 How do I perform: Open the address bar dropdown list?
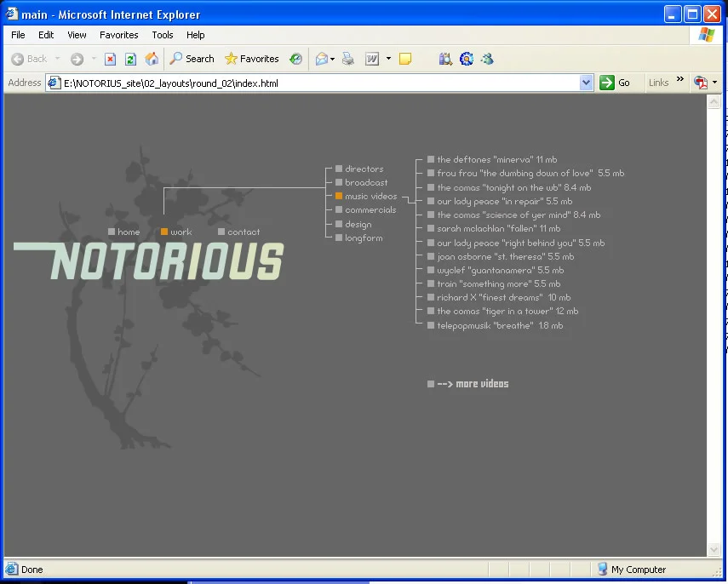pos(587,83)
